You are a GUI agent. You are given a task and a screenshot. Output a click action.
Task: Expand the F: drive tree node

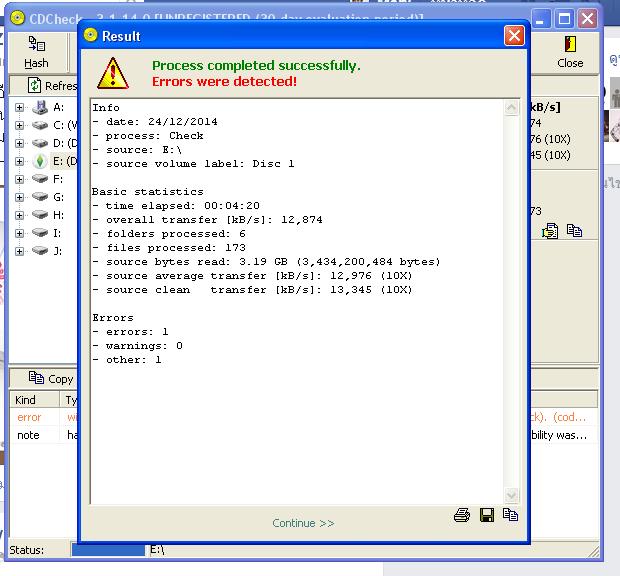(19, 179)
